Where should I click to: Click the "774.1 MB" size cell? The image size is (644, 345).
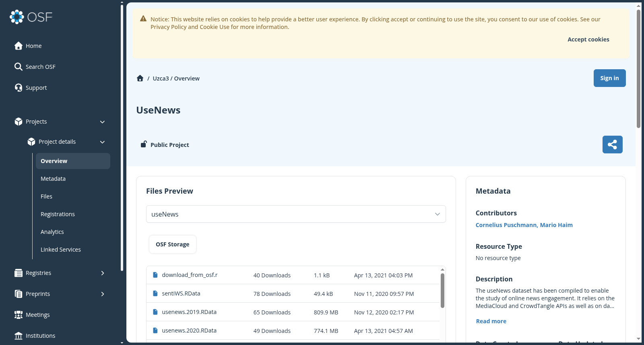tap(326, 331)
